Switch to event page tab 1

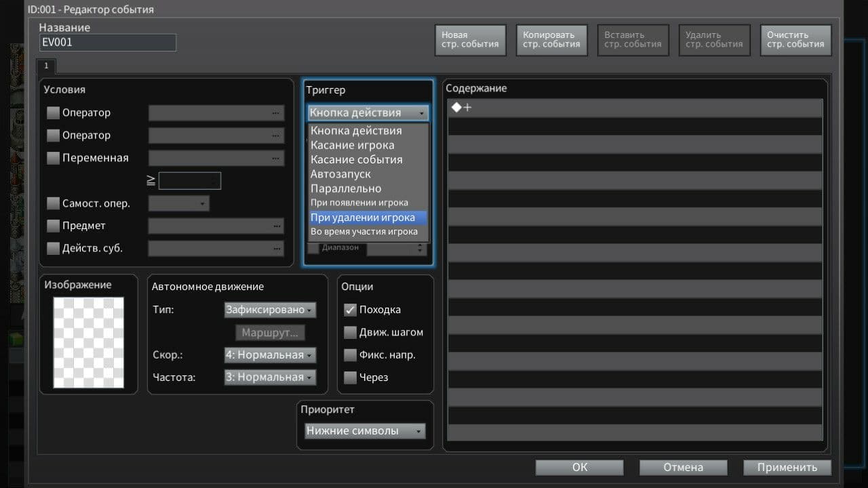coord(46,66)
